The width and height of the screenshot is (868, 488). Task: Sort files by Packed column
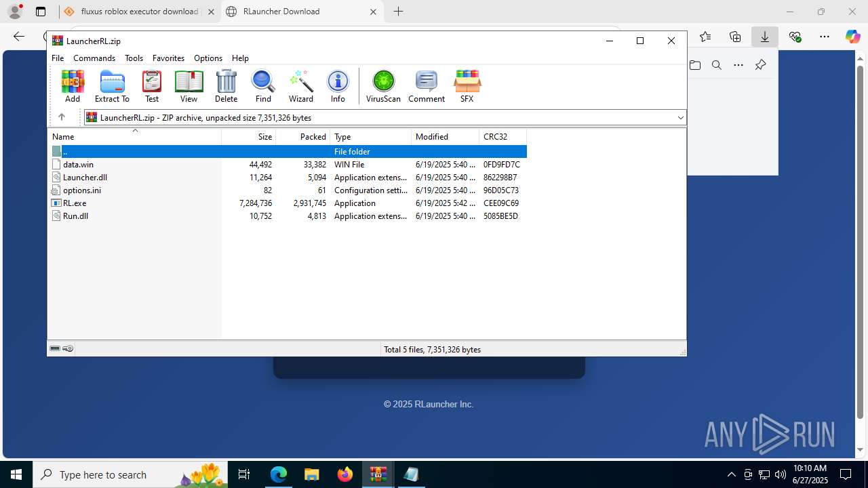pos(303,136)
